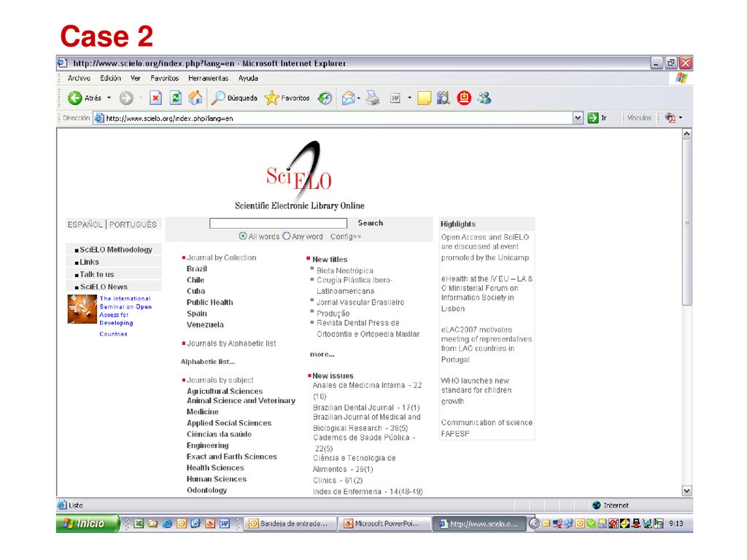Click the green Ir go arrow
747x560 pixels.
(592, 118)
